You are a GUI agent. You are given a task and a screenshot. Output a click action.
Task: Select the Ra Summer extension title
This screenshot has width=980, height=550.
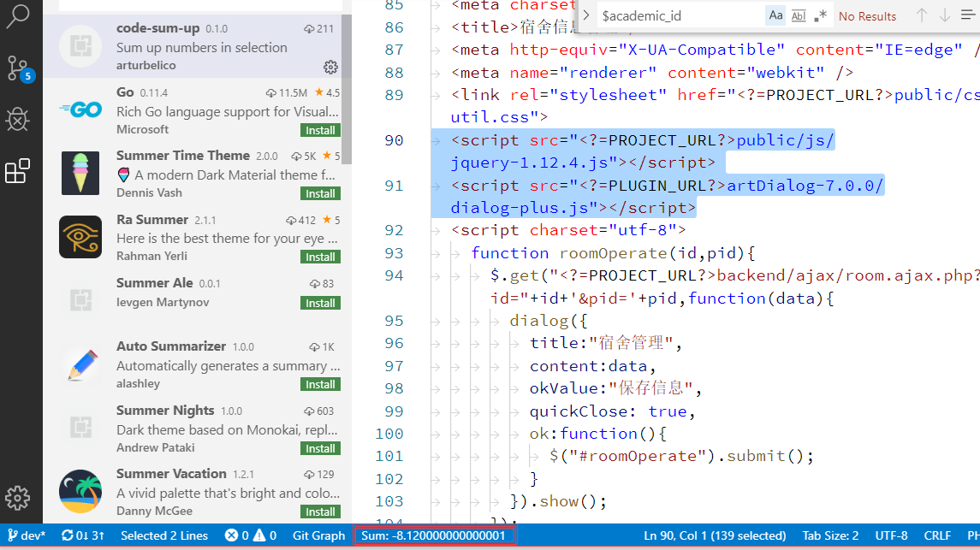click(x=152, y=220)
